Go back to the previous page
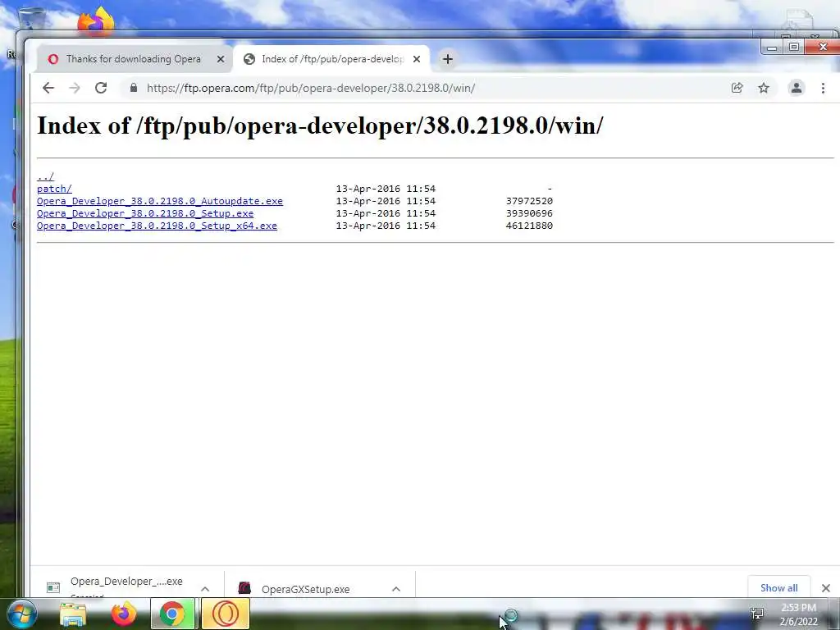This screenshot has height=630, width=840. [48, 88]
